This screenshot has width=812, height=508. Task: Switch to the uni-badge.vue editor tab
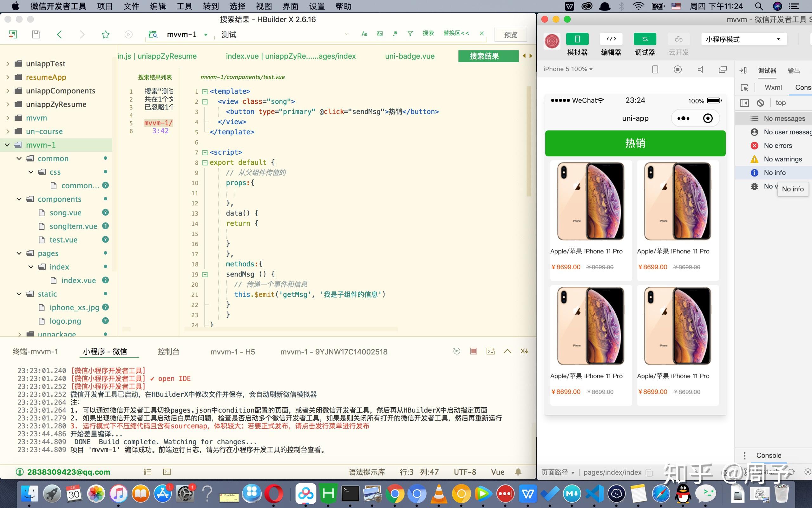click(410, 56)
